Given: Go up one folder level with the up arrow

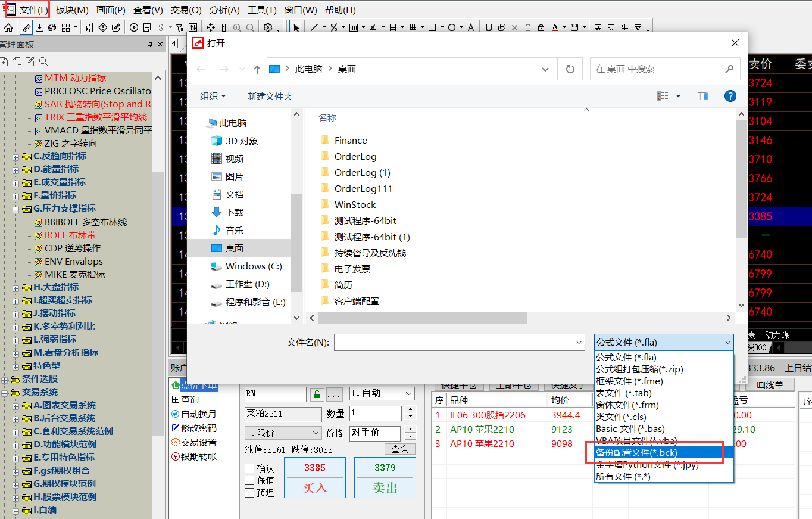Looking at the screenshot, I should (x=257, y=69).
